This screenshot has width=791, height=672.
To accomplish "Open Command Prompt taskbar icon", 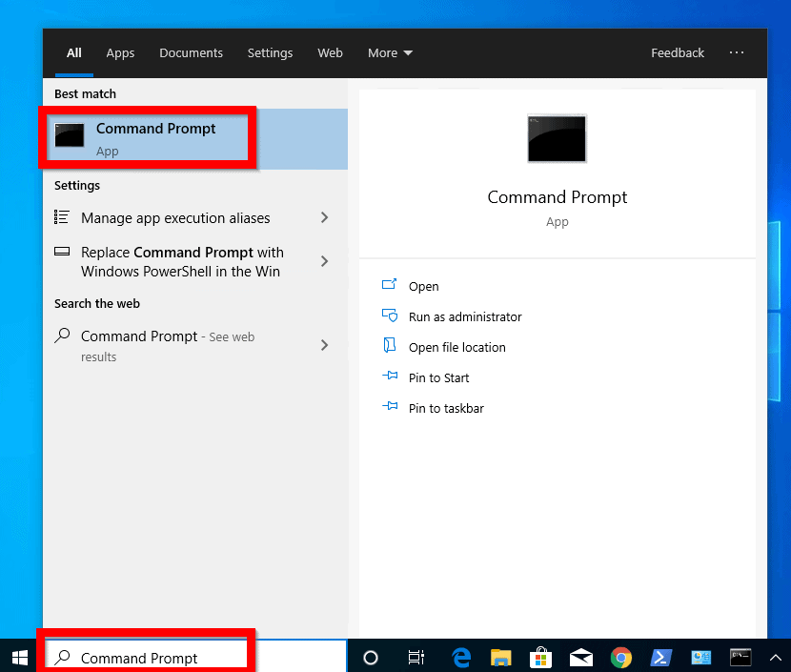I will click(x=740, y=657).
